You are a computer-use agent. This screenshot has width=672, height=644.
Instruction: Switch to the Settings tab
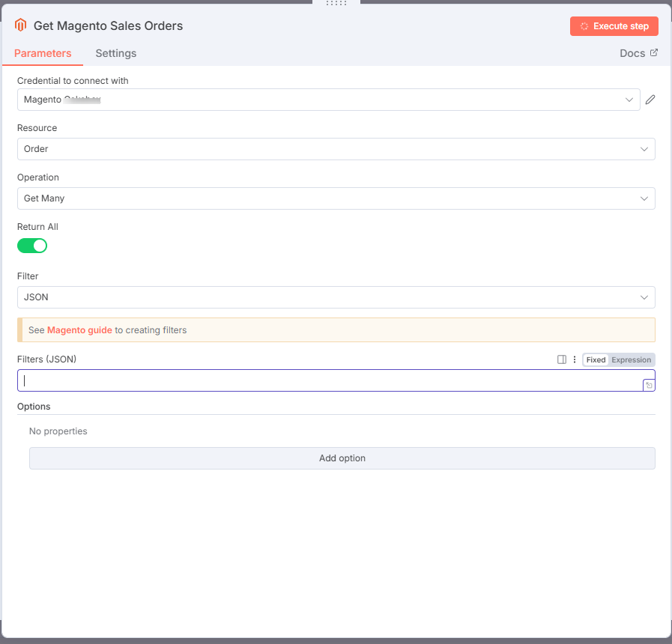115,53
